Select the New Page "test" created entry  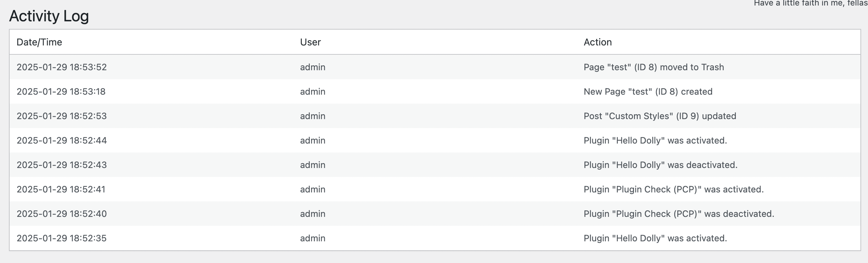point(648,91)
